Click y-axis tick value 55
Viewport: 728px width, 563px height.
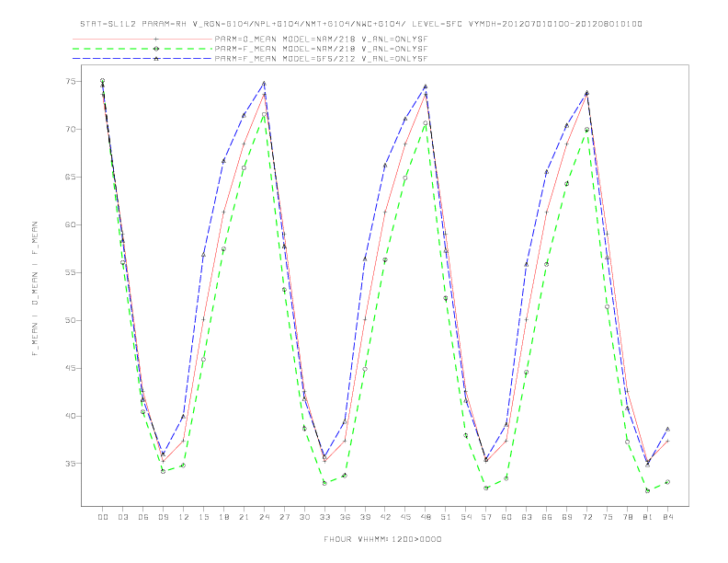71,272
